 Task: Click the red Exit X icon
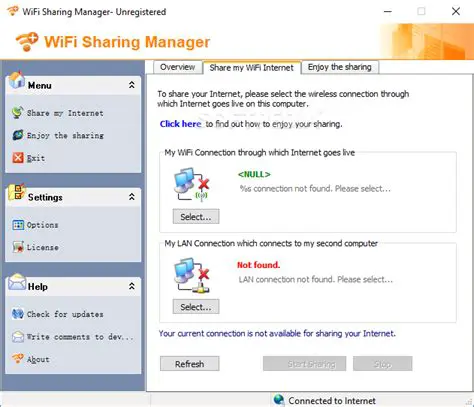pyautogui.click(x=18, y=158)
